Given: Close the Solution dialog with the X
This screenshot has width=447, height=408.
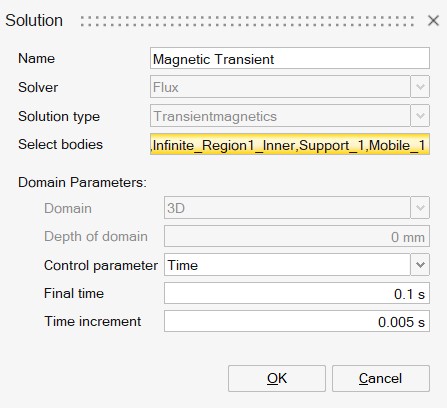Looking at the screenshot, I should point(433,21).
